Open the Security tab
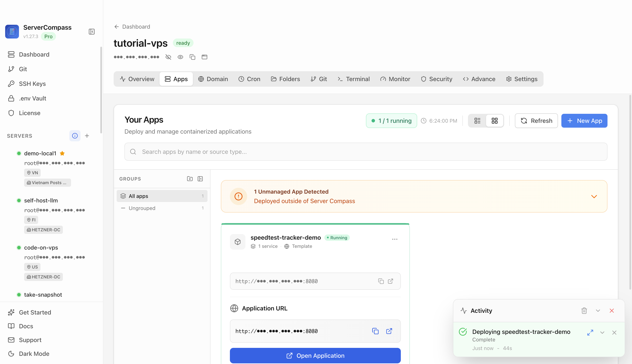Viewport: 632px width, 364px height. click(x=437, y=79)
